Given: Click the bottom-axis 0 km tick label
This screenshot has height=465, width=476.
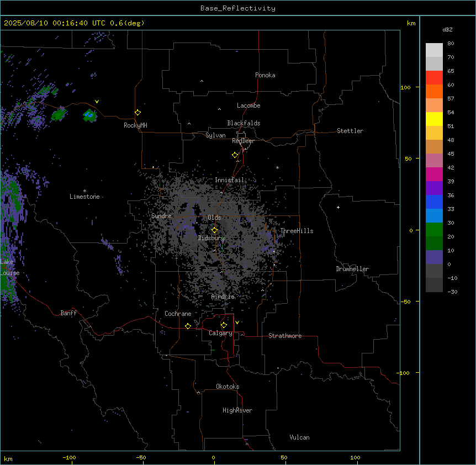Looking at the screenshot, I should click(214, 458).
